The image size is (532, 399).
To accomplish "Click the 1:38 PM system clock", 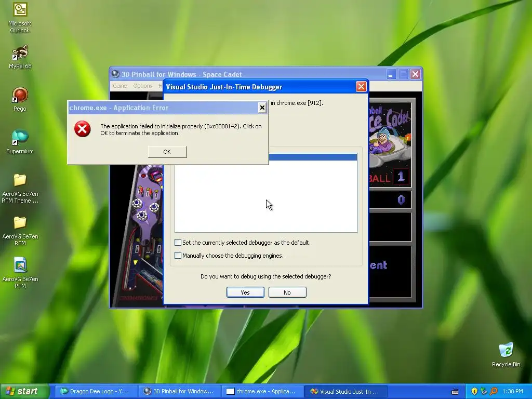I will point(513,391).
